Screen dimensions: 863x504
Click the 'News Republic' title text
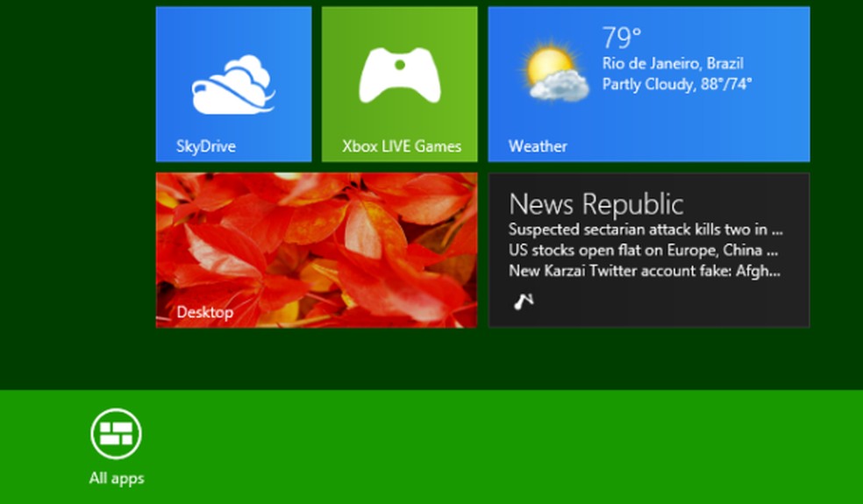596,204
